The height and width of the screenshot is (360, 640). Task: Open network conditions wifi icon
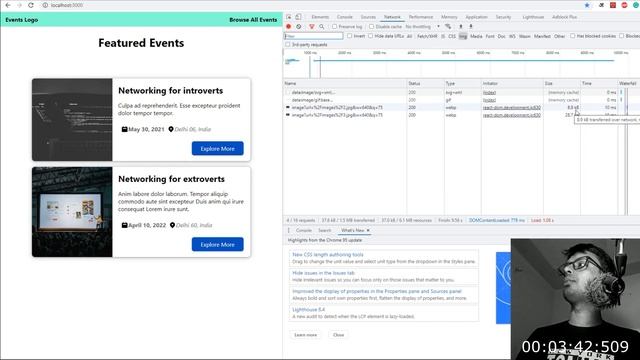pos(448,27)
